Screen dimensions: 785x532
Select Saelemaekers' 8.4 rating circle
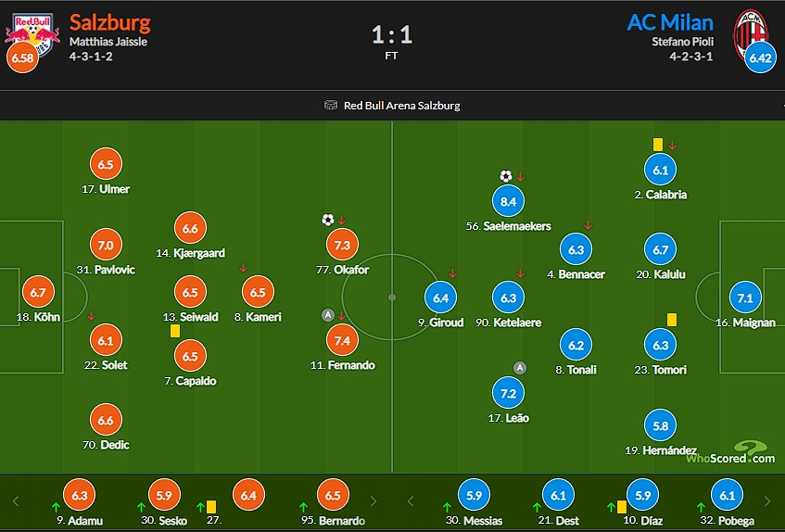pyautogui.click(x=508, y=201)
